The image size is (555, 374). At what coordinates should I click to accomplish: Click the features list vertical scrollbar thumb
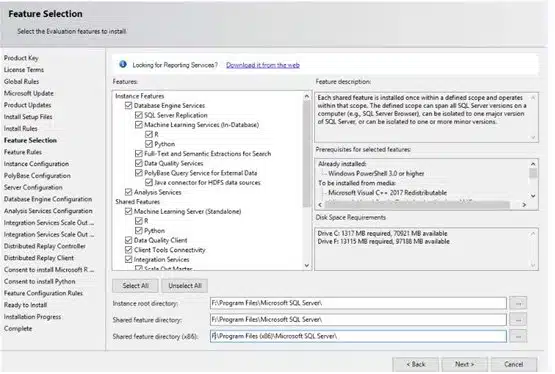(x=307, y=154)
